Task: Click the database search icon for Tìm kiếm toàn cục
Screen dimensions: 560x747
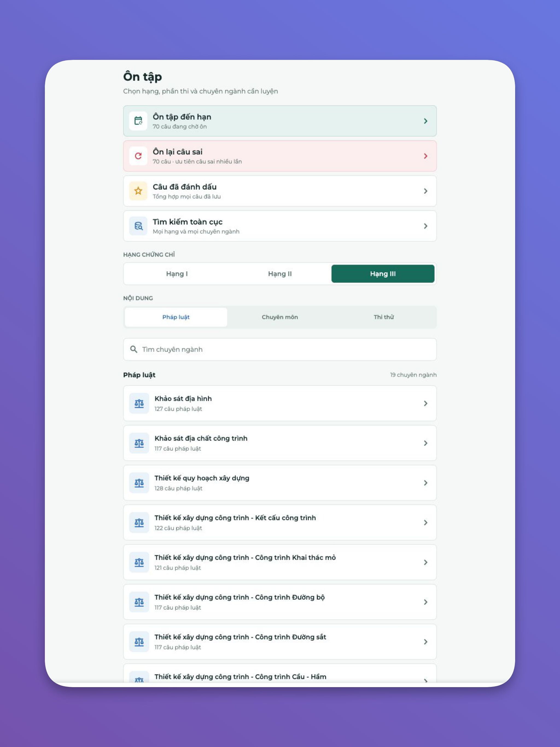Action: click(x=138, y=226)
